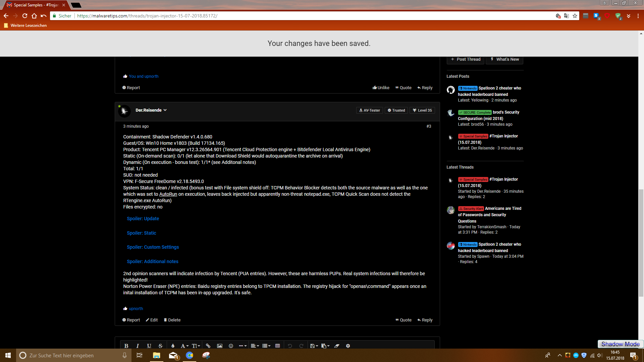Open editor settings gear icon
This screenshot has width=644, height=362.
pyautogui.click(x=348, y=346)
